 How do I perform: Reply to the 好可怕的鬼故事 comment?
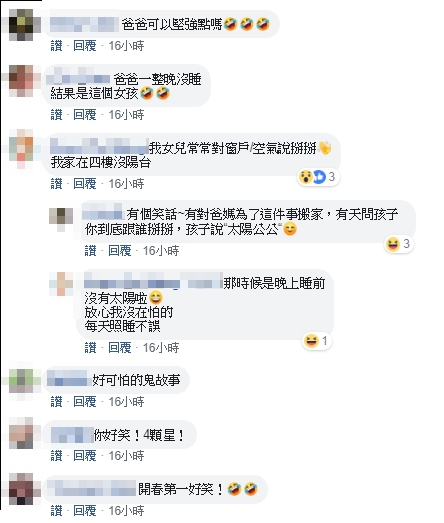click(84, 402)
